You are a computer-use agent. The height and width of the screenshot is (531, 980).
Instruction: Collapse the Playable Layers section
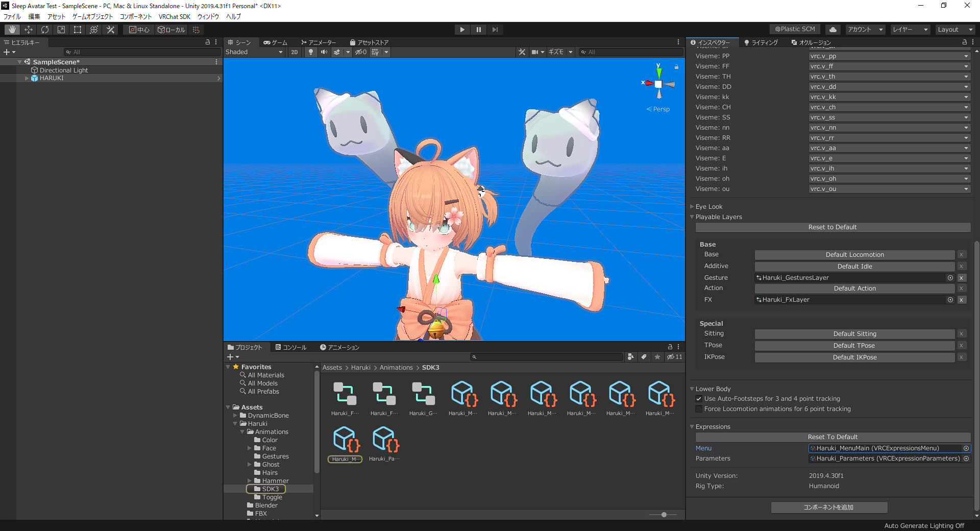692,216
